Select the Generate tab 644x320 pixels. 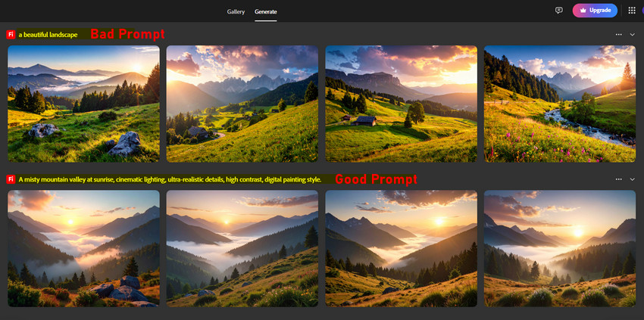tap(265, 11)
